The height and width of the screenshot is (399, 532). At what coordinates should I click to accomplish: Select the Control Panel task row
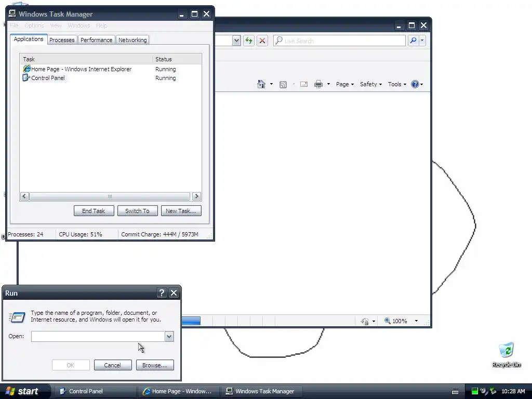[x=111, y=78]
